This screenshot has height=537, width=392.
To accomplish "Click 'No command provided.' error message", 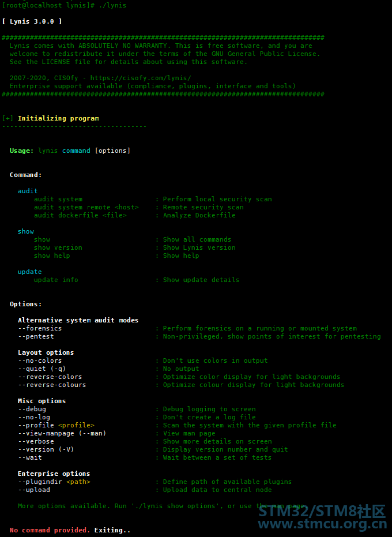I will point(50,530).
